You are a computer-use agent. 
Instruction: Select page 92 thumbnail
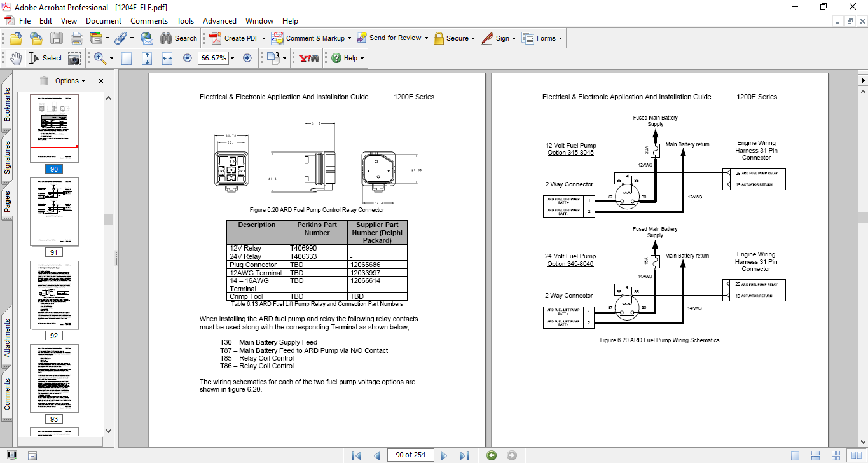click(54, 296)
